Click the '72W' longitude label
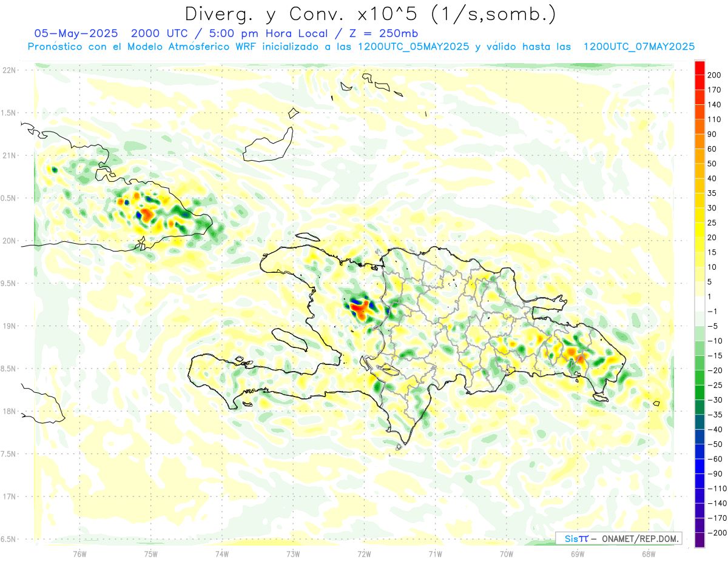Viewport: 728px width, 562px height. click(364, 554)
